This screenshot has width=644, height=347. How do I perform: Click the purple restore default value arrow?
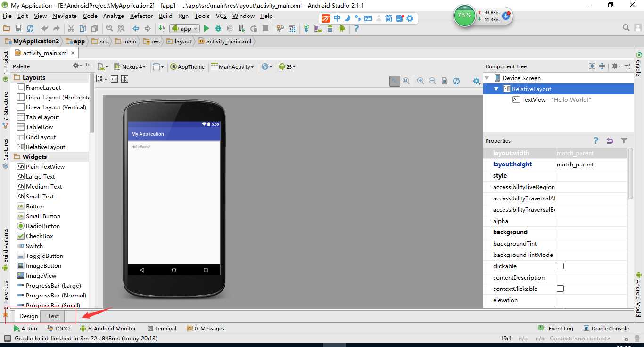pyautogui.click(x=610, y=140)
